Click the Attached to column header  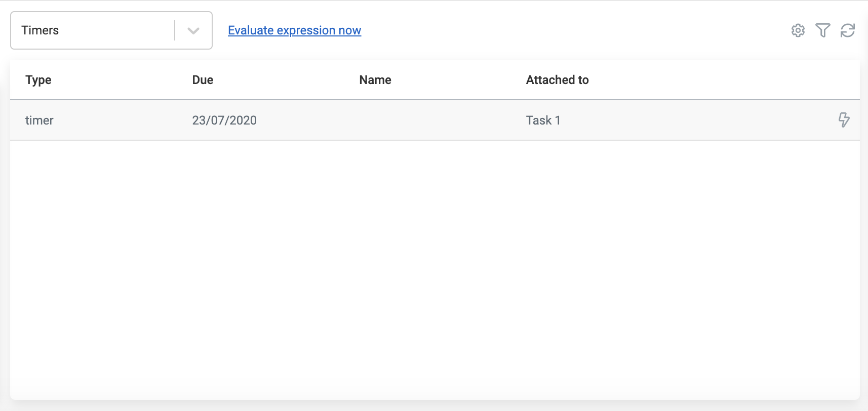557,80
